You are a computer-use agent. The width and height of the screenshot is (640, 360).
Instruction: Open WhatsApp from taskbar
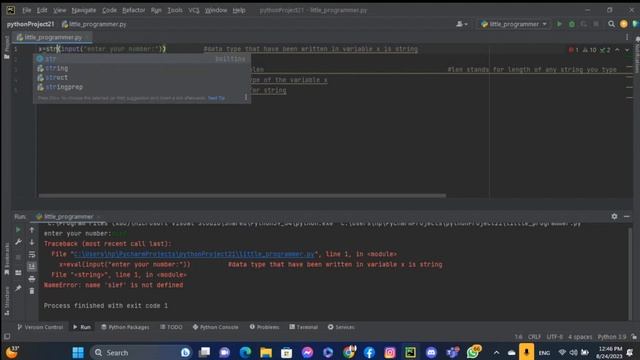click(473, 352)
